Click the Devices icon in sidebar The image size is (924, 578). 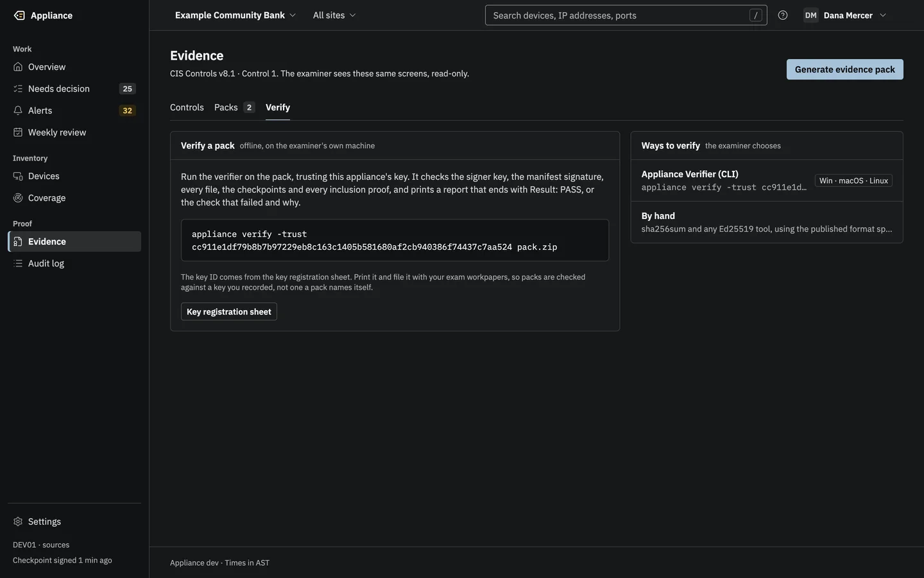coord(18,176)
